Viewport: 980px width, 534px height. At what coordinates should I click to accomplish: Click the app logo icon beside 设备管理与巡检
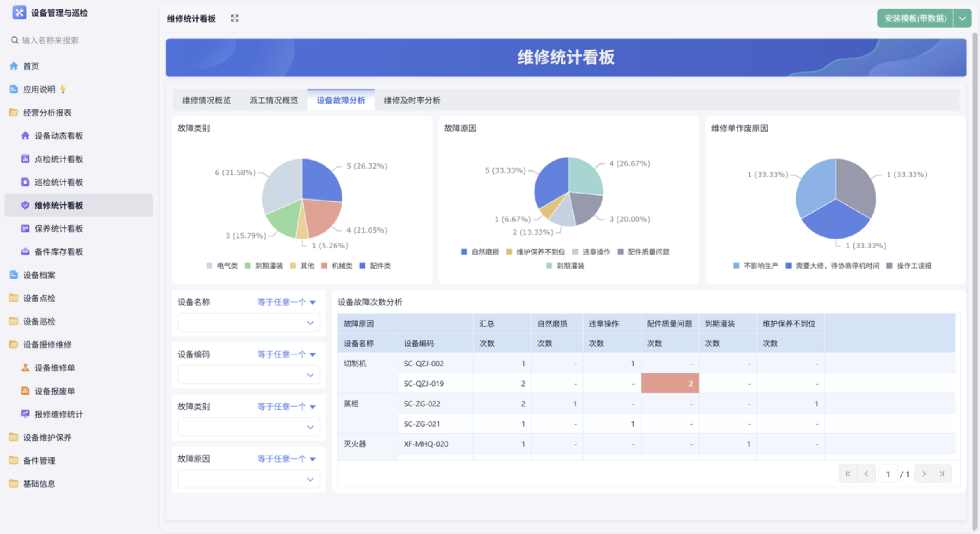click(19, 13)
